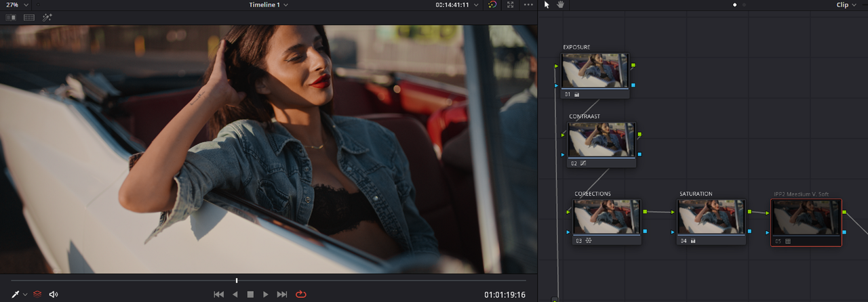Jump to the last frame

tap(282, 295)
